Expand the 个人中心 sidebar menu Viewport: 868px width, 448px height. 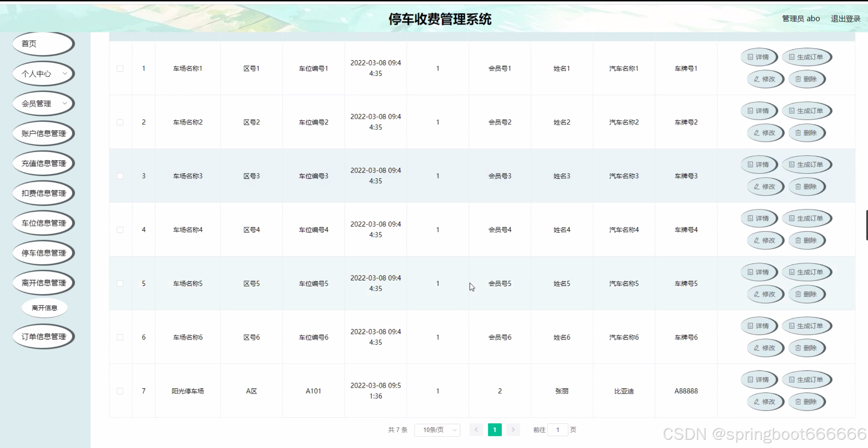43,74
